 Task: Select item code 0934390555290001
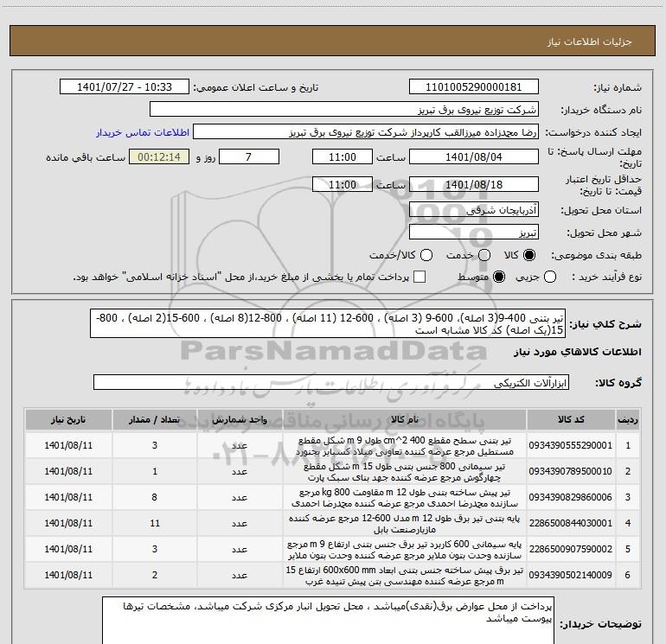(x=571, y=445)
